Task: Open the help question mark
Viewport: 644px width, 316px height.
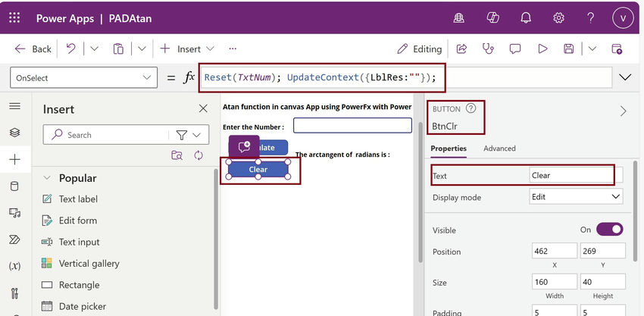Action: tap(591, 18)
